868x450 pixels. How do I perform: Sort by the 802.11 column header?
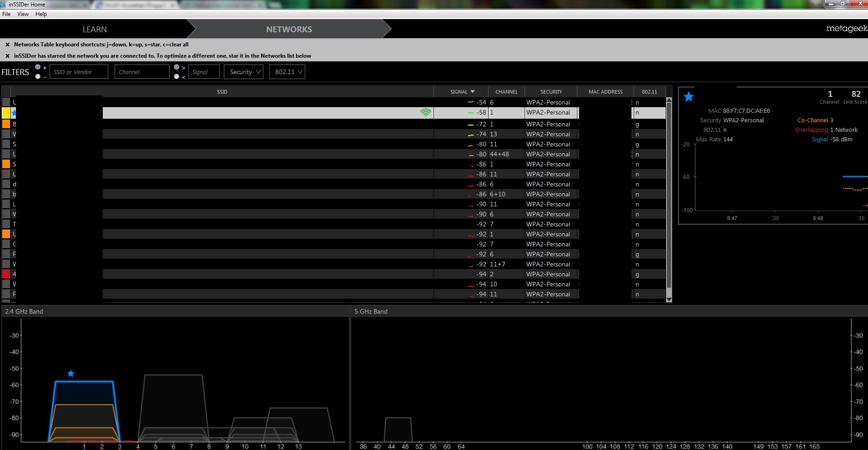[649, 91]
